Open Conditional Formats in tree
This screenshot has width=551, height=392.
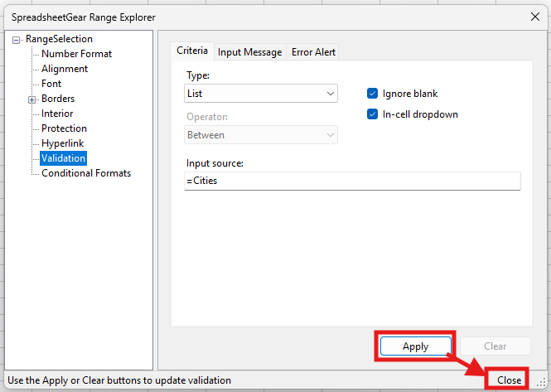[x=85, y=173]
